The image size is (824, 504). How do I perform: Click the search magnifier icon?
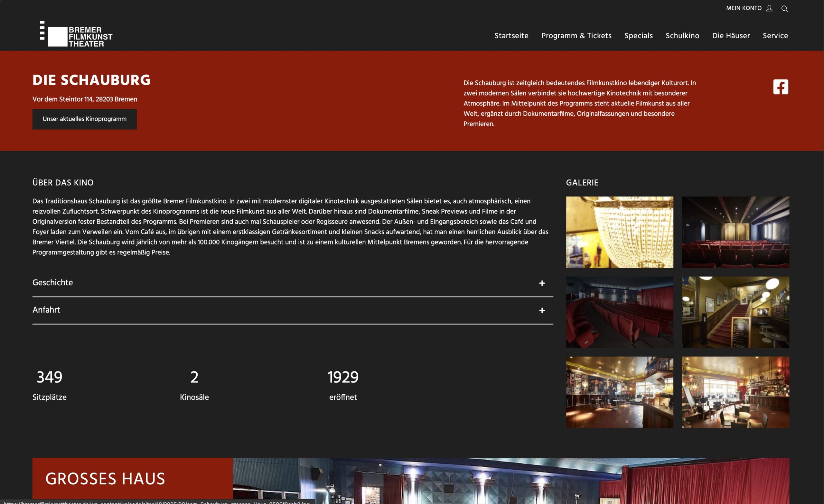(784, 9)
